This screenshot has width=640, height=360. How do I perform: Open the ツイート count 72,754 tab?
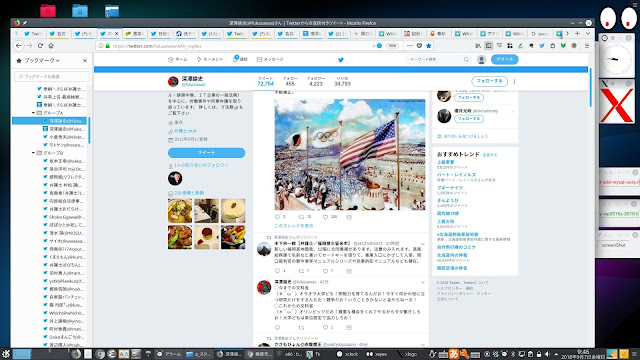click(x=265, y=81)
